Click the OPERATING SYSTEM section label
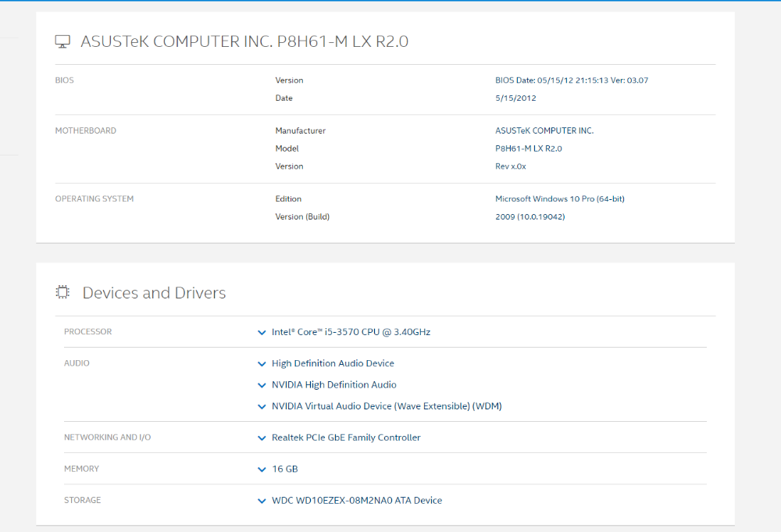 pyautogui.click(x=95, y=198)
